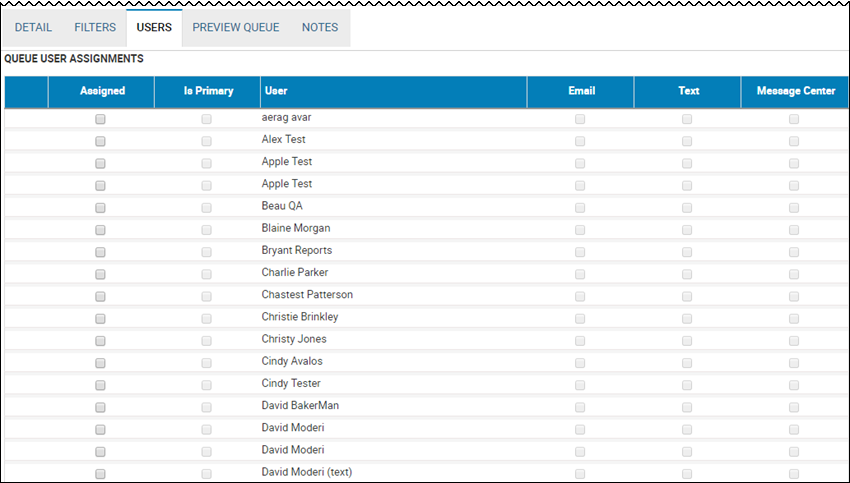
Task: Assign Chastest Patterson to the queue
Action: [x=100, y=297]
